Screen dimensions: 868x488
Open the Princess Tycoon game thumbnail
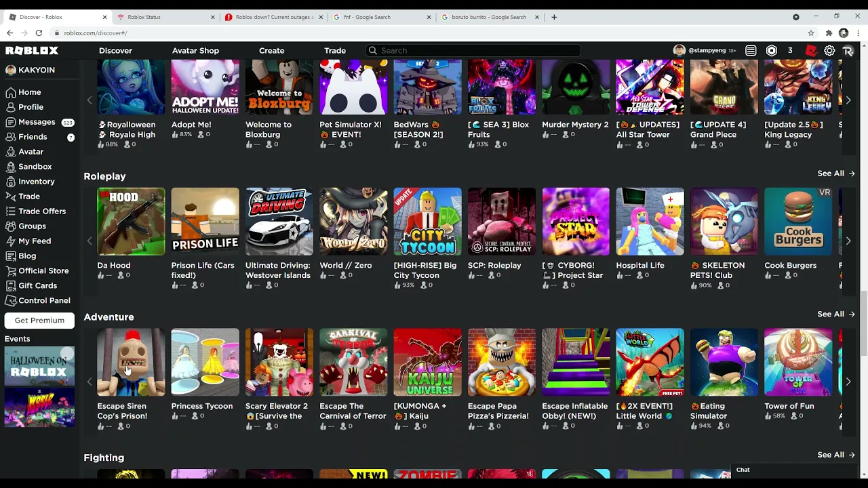[x=205, y=362]
